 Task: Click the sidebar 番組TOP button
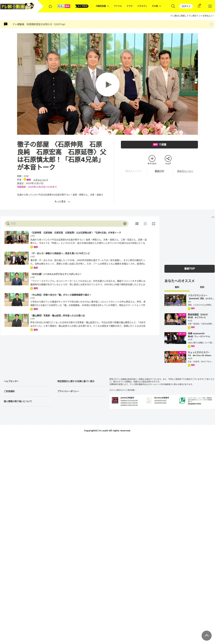189,269
